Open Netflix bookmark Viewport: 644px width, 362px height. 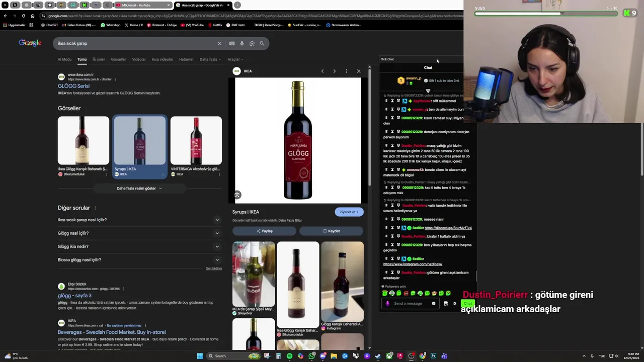(214, 25)
